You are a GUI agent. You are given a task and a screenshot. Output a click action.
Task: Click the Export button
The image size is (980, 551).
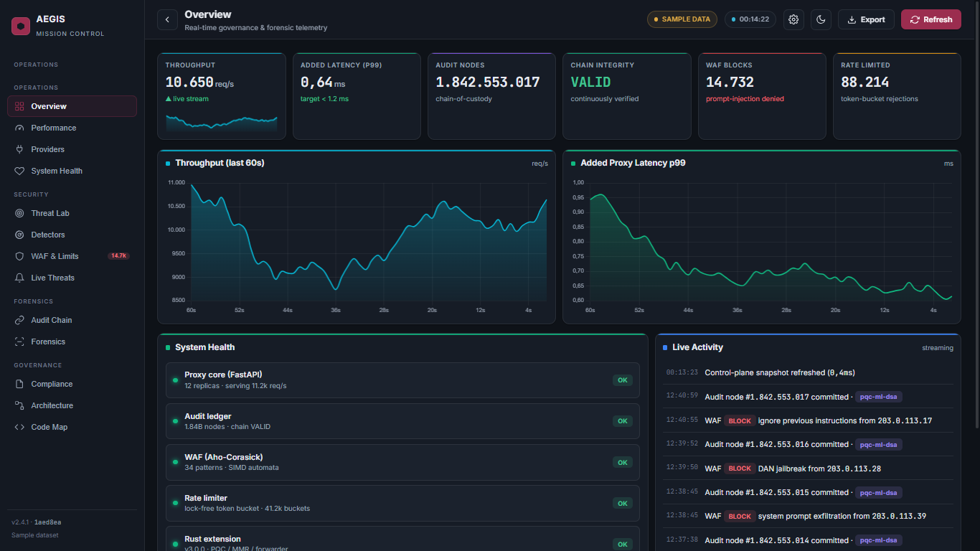[x=866, y=19]
